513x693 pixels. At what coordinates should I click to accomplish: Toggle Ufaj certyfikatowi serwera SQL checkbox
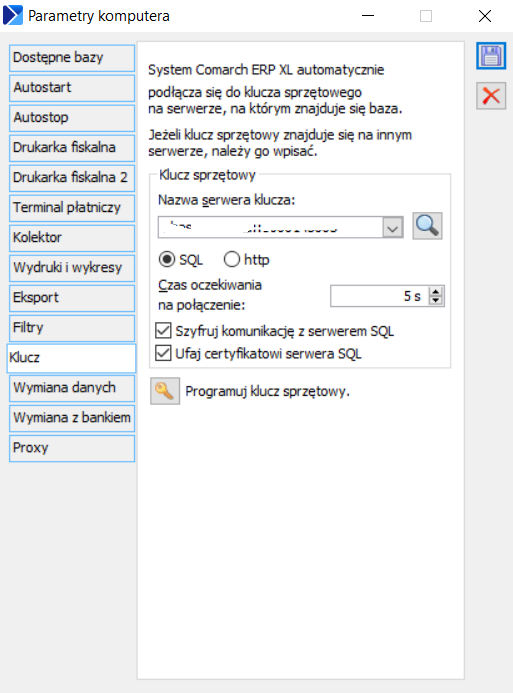(x=163, y=353)
